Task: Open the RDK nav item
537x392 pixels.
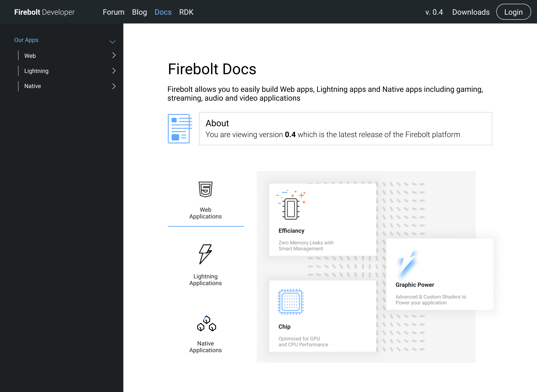Action: click(x=186, y=12)
